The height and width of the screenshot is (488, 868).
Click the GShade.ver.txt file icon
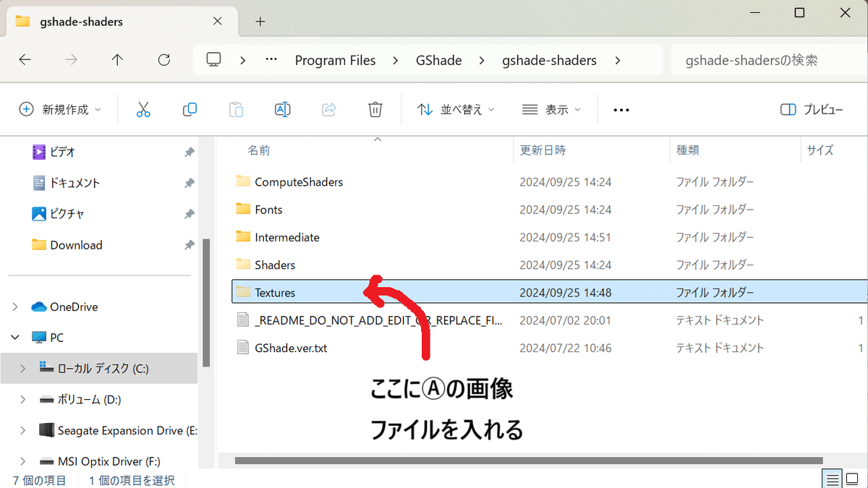point(243,348)
